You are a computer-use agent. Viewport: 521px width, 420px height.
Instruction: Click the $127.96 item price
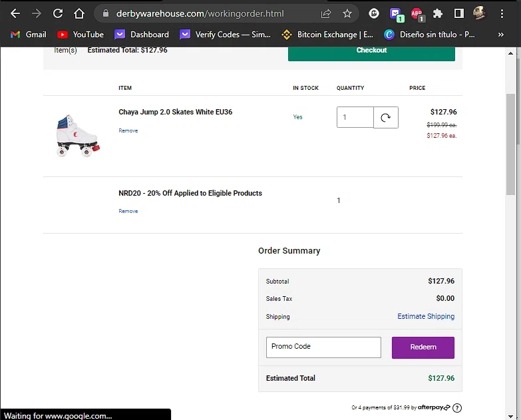(x=444, y=112)
